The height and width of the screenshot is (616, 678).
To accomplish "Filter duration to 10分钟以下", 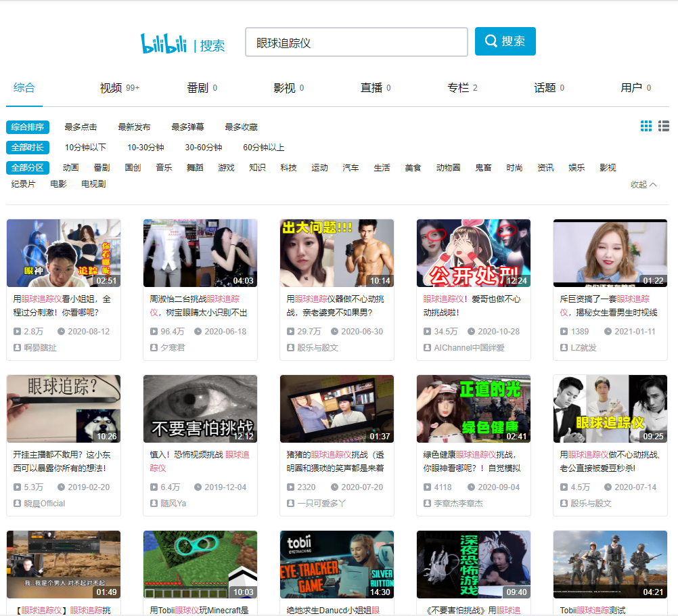I will [86, 148].
